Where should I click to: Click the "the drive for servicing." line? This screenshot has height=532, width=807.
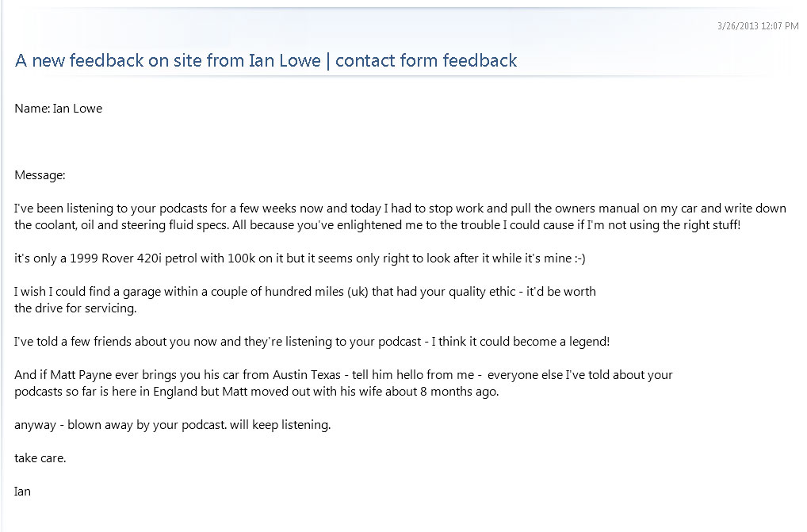click(x=75, y=308)
